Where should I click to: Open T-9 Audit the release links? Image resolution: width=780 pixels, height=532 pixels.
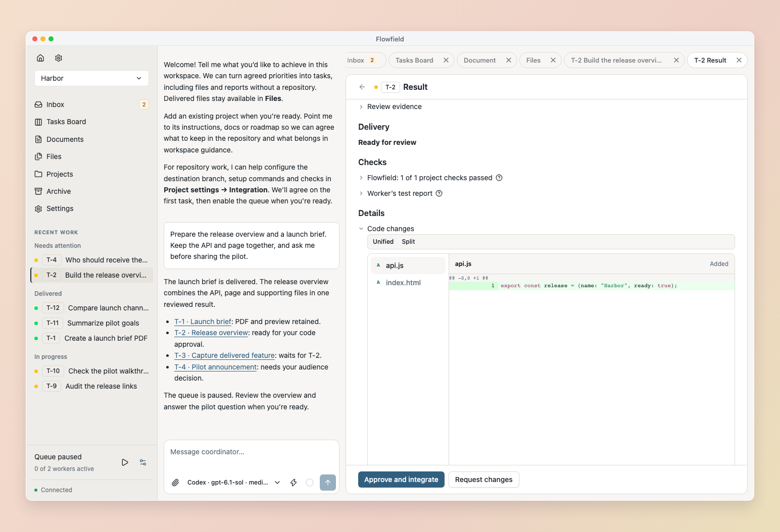coord(91,386)
